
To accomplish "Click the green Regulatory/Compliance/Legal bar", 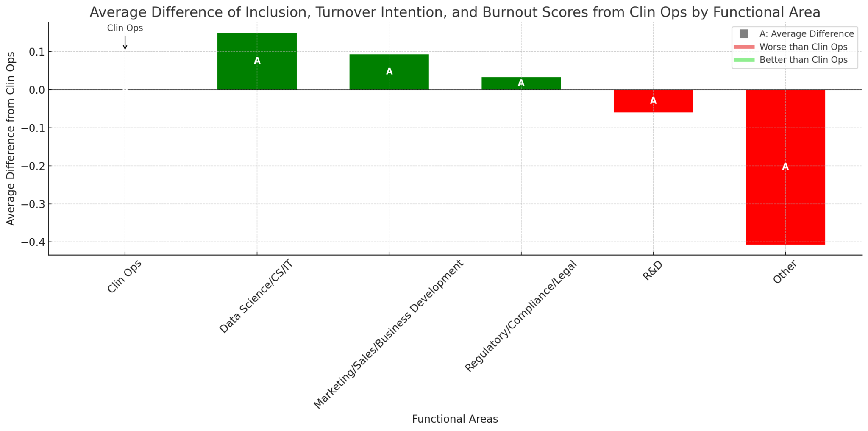I will pyautogui.click(x=521, y=83).
